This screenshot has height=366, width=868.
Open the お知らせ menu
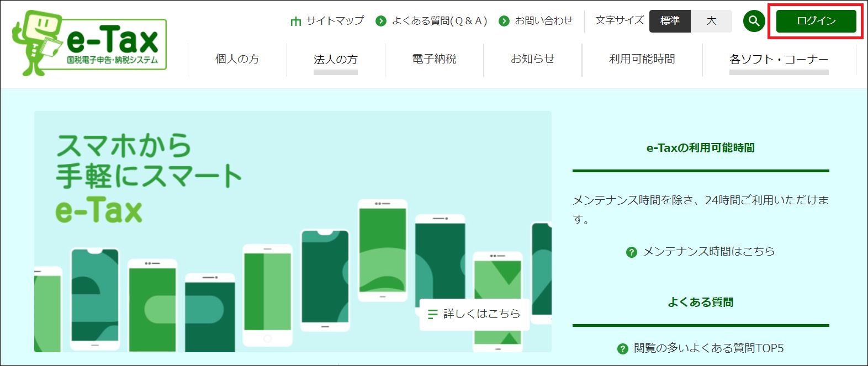pyautogui.click(x=533, y=59)
